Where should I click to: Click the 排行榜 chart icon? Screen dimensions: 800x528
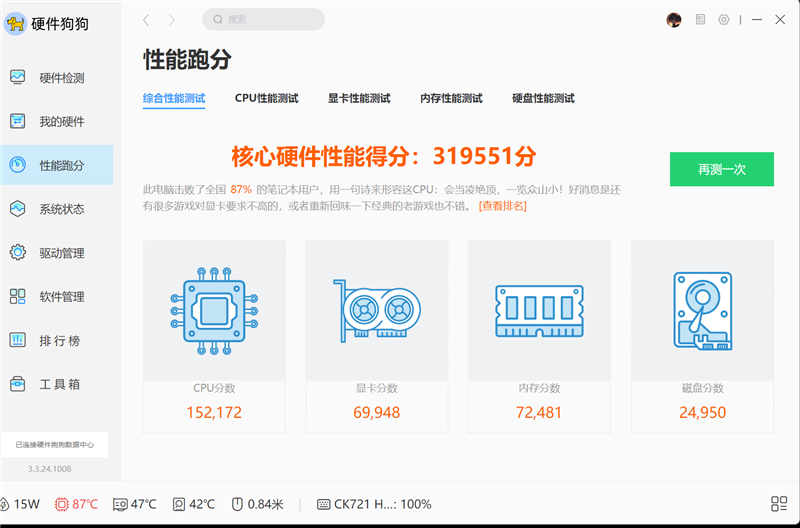click(x=17, y=340)
